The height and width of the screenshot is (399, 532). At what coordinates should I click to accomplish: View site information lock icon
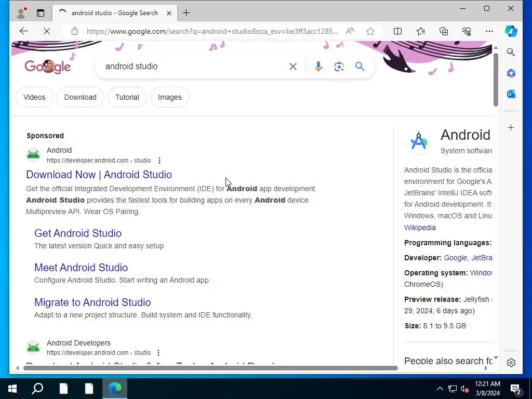75,31
